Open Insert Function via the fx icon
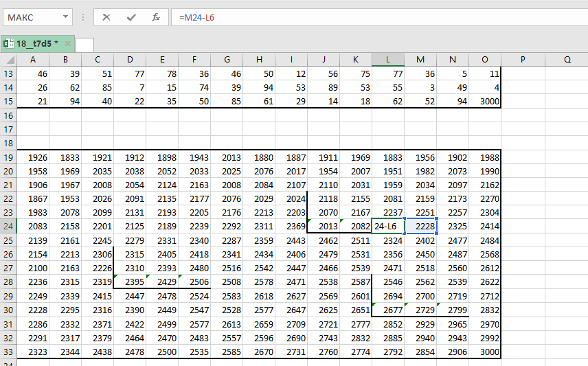588x366 pixels. point(156,17)
